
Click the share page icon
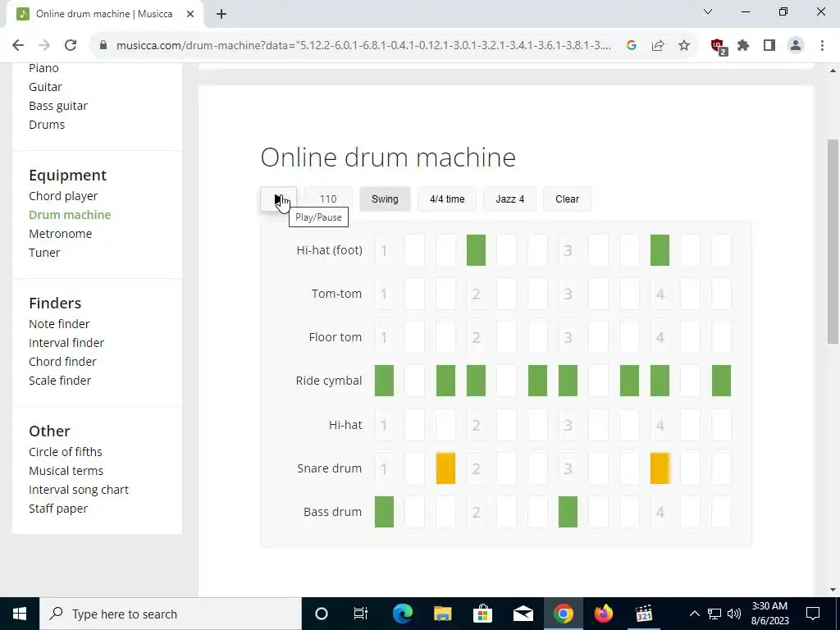(658, 46)
